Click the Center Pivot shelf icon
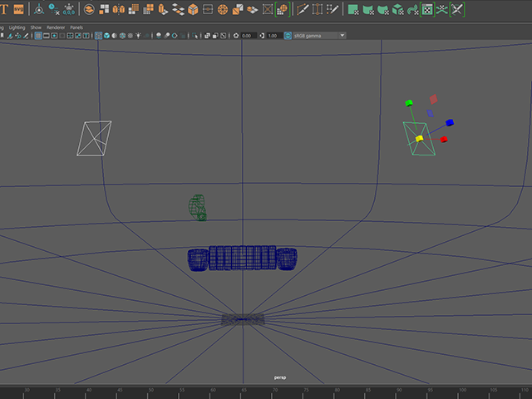Image resolution: width=532 pixels, height=399 pixels. [x=39, y=9]
